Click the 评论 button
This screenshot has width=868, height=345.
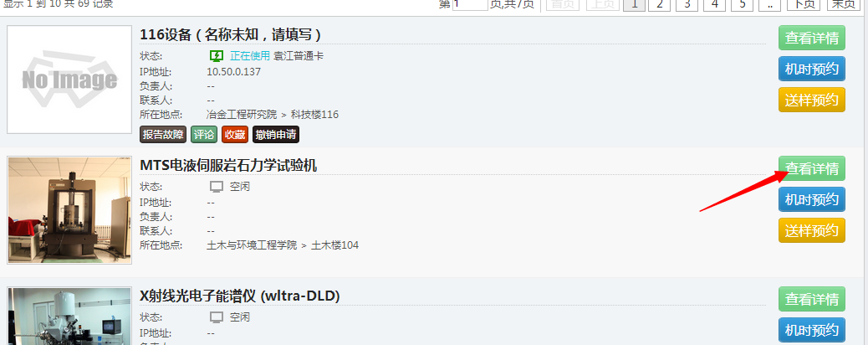[204, 134]
